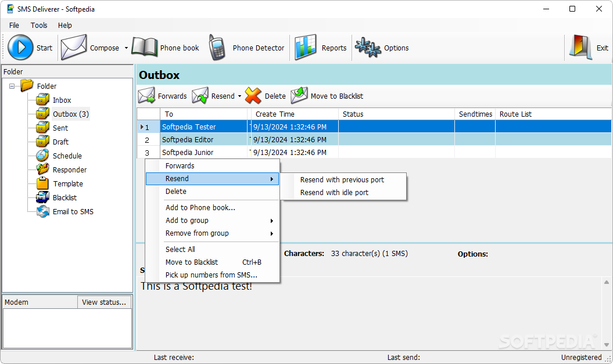This screenshot has width=613, height=364.
Task: Open the Phone book icon
Action: tap(145, 47)
